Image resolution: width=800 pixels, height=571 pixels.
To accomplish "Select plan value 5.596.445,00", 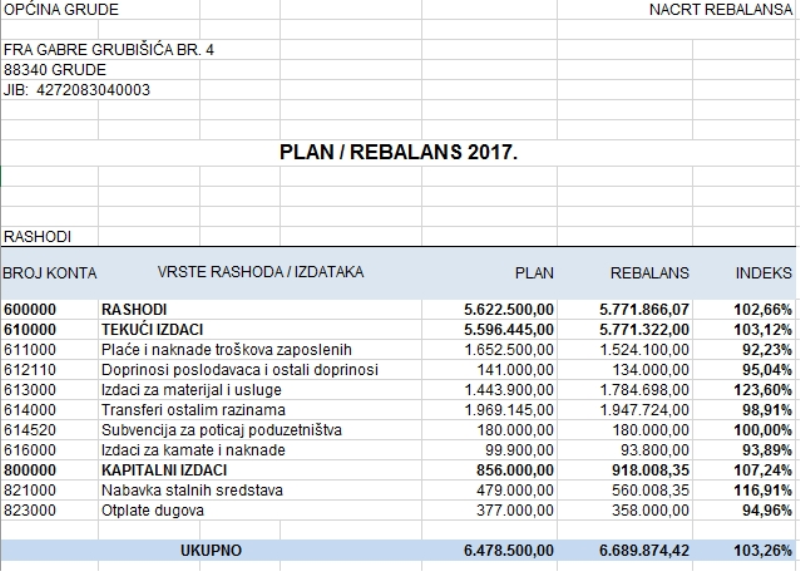I will point(509,330).
